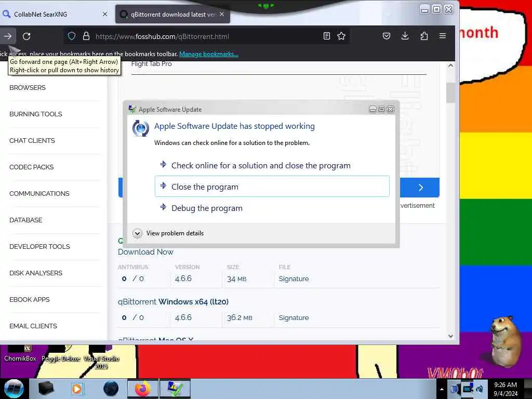Screen dimensions: 532x399
Task: Toggle reader view icon in address bar
Action: pos(326,36)
